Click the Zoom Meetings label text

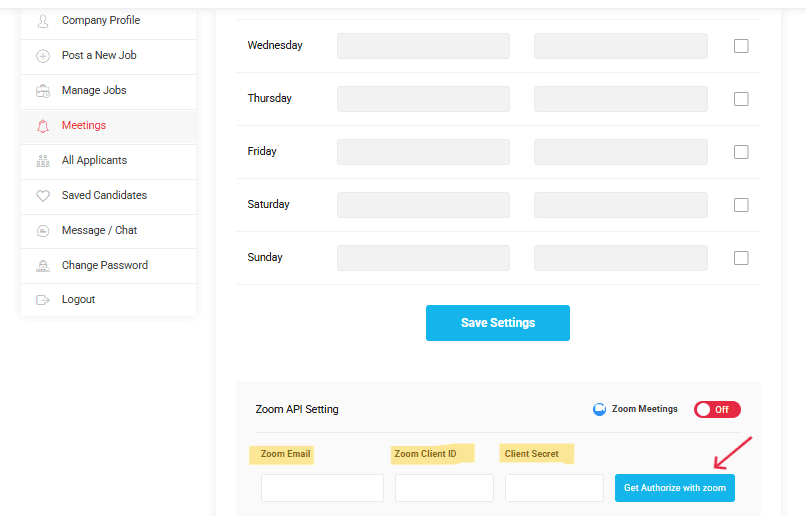(645, 409)
